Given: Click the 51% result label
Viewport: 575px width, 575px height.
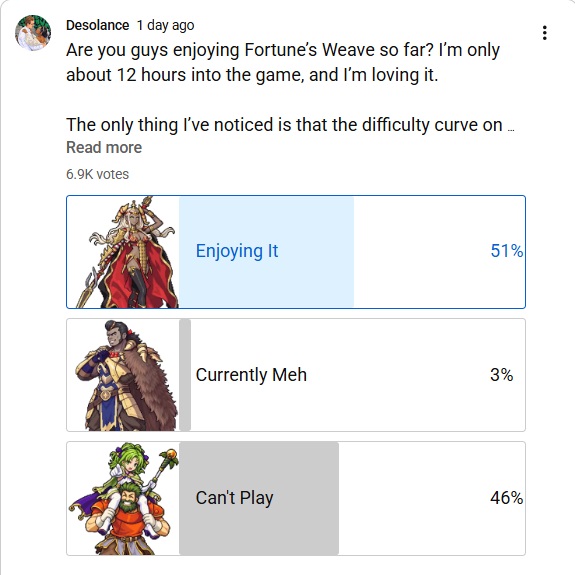Looking at the screenshot, I should (507, 251).
